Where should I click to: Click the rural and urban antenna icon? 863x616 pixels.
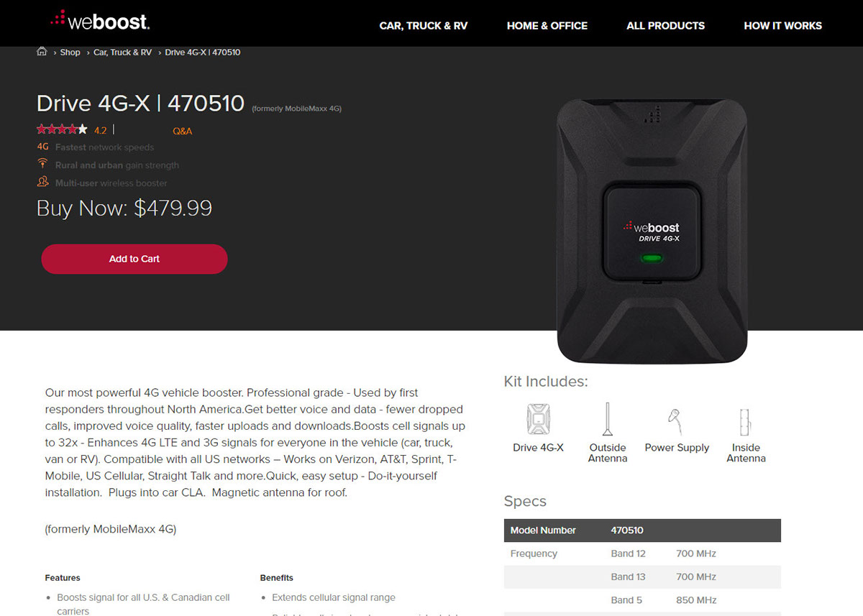43,165
